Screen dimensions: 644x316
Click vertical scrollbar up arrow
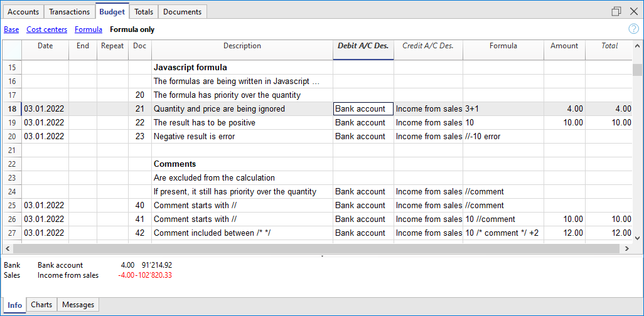pyautogui.click(x=637, y=46)
